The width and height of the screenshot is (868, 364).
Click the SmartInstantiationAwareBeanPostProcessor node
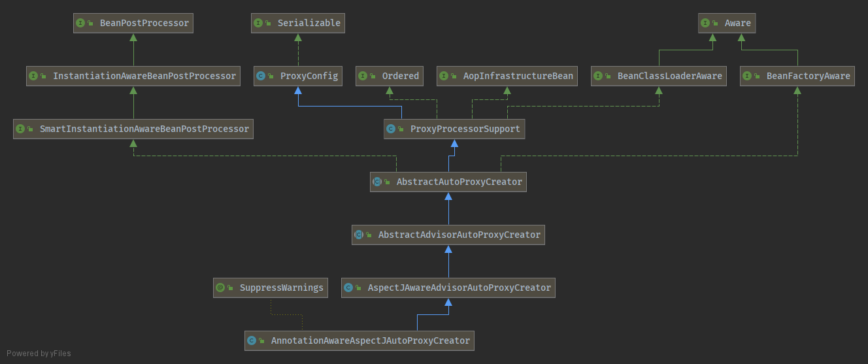click(x=133, y=129)
